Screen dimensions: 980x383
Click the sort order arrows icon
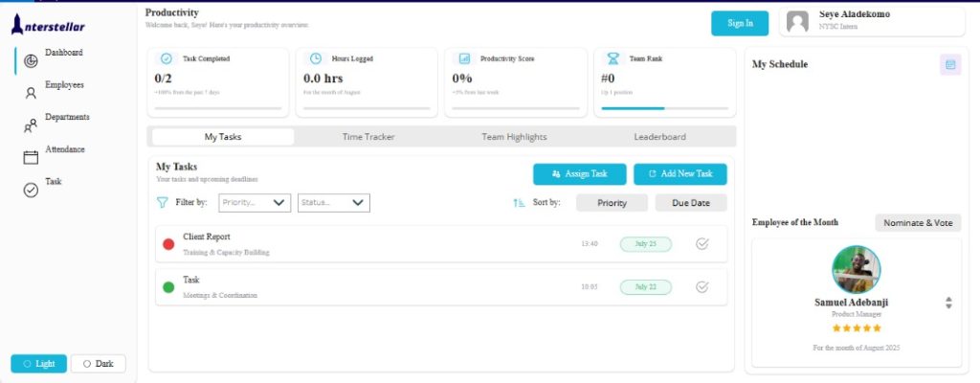point(519,202)
